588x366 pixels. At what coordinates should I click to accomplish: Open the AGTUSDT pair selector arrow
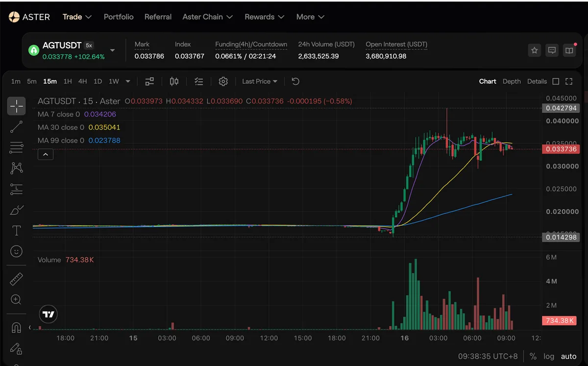coord(112,50)
